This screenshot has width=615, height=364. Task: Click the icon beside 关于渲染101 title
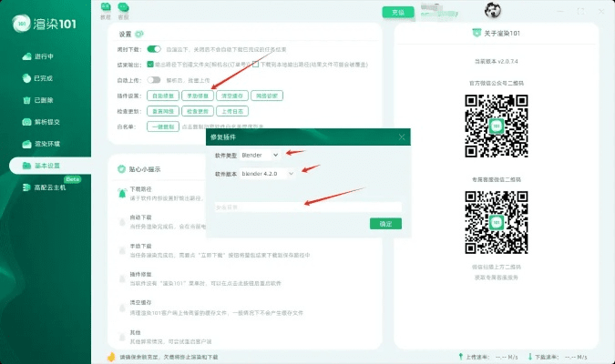tap(477, 33)
